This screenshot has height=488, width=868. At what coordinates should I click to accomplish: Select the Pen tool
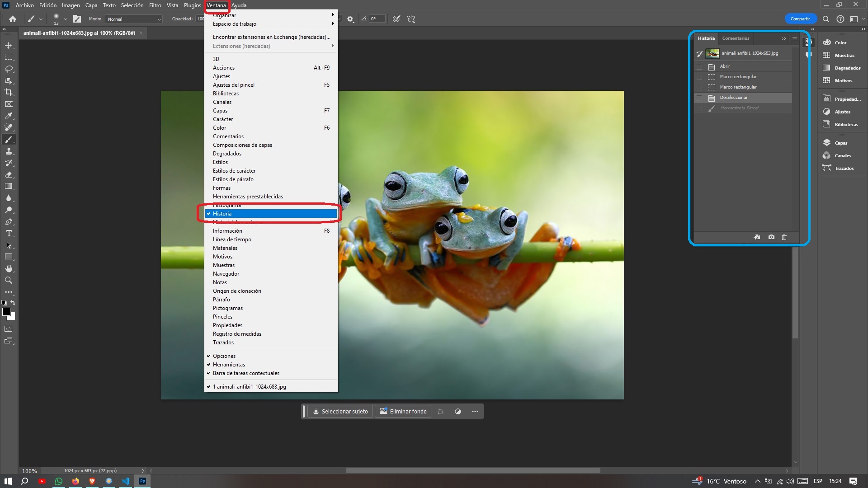pos(9,221)
